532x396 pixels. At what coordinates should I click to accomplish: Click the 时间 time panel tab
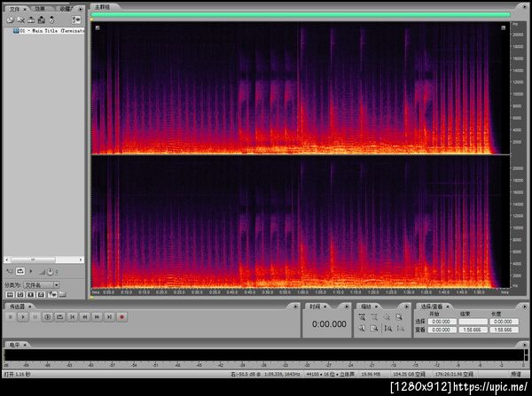pos(315,307)
